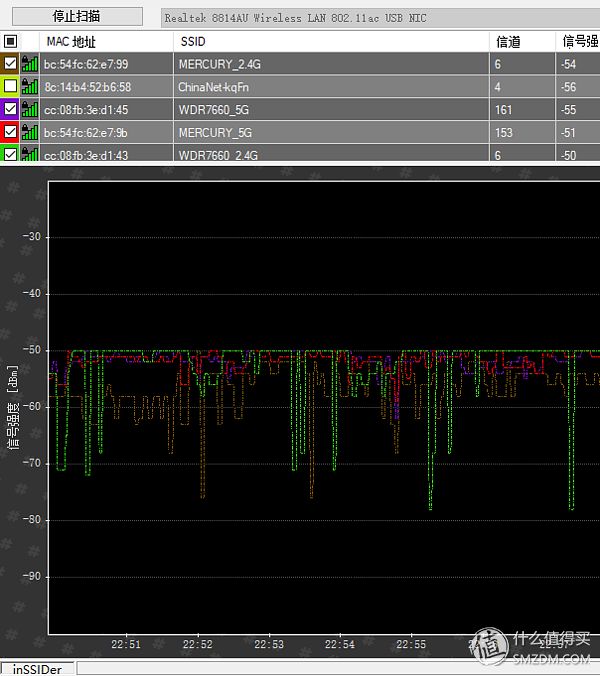Uncheck the WDR7660_5G purple checkbox

click(x=10, y=109)
